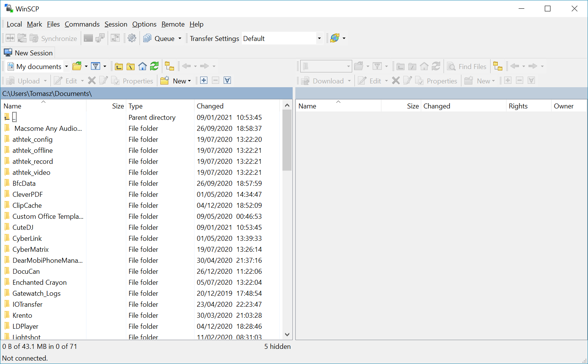Viewport: 588px width, 364px height.
Task: Click the parent directory row icon
Action: 7,117
